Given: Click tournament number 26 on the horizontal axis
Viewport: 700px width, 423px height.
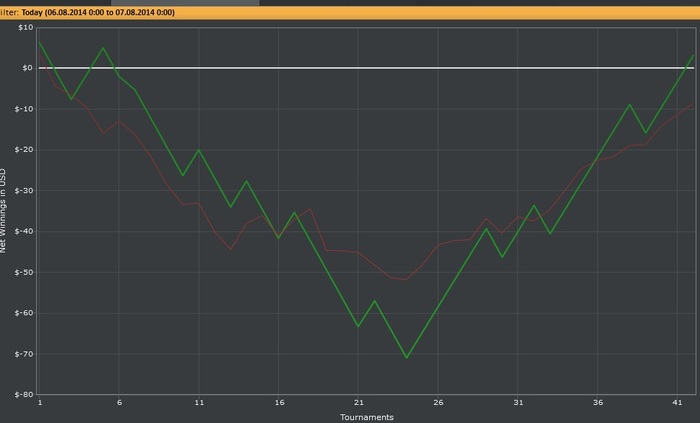Looking at the screenshot, I should pos(438,402).
